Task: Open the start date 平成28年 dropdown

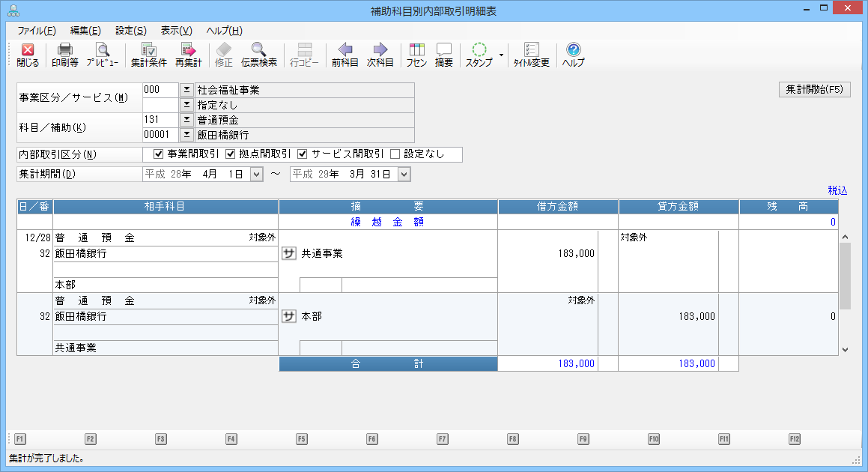Action: pyautogui.click(x=256, y=174)
